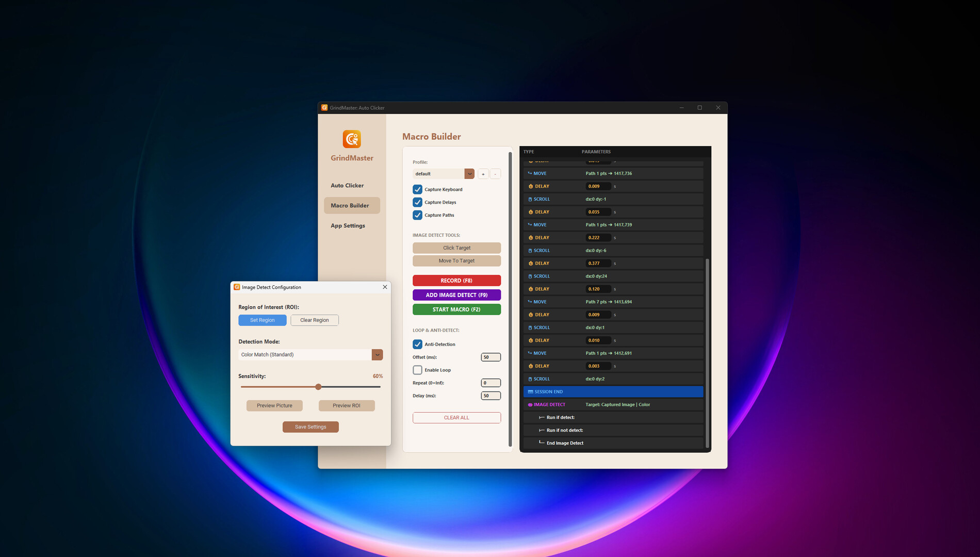Click the pink IMAGE DETECT row icon
The image size is (980, 557).
(530, 405)
